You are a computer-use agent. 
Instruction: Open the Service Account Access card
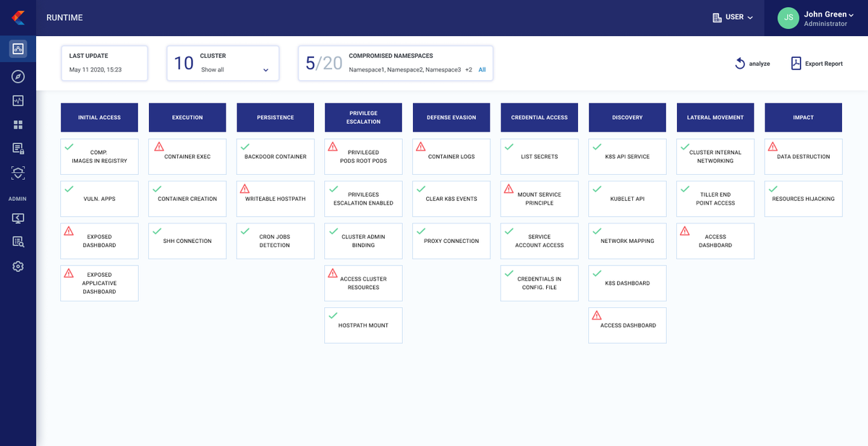click(x=540, y=241)
